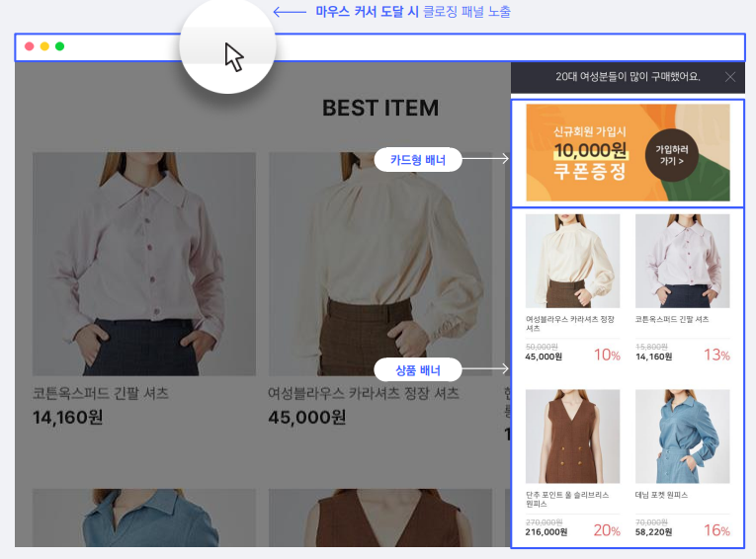This screenshot has width=756, height=559.
Task: Open 여성블라우스 카라셔츠 thumbnail in side panel
Action: tap(572, 261)
